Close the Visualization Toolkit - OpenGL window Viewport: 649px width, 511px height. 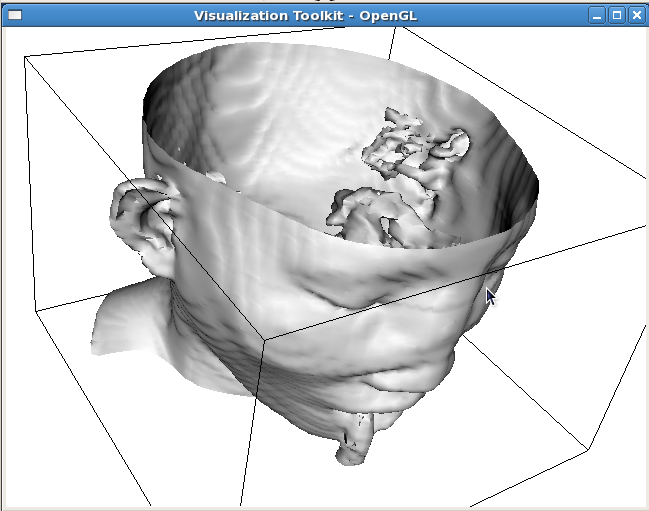coord(637,16)
